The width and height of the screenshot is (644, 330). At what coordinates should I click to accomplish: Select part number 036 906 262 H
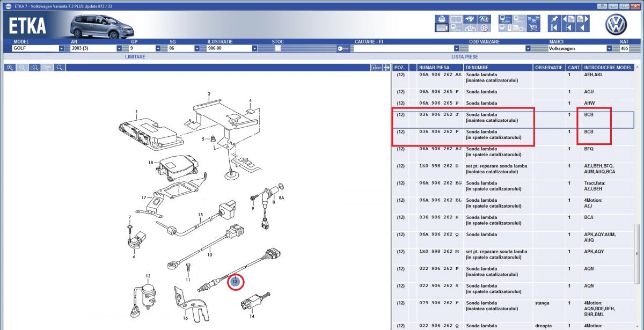(x=440, y=218)
